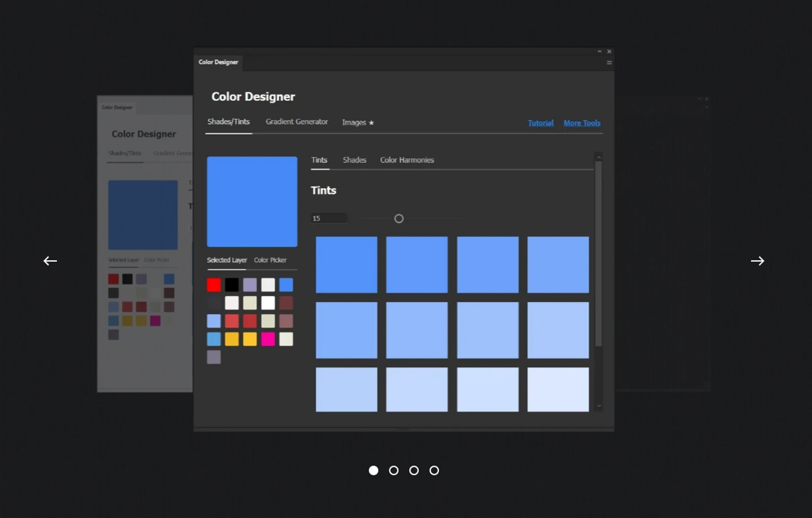The height and width of the screenshot is (518, 812).
Task: Collapse the panel with the double-arrow icon
Action: [599, 51]
